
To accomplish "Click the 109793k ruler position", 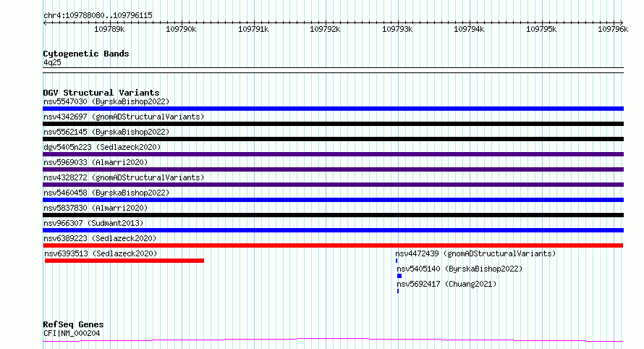I will click(397, 29).
